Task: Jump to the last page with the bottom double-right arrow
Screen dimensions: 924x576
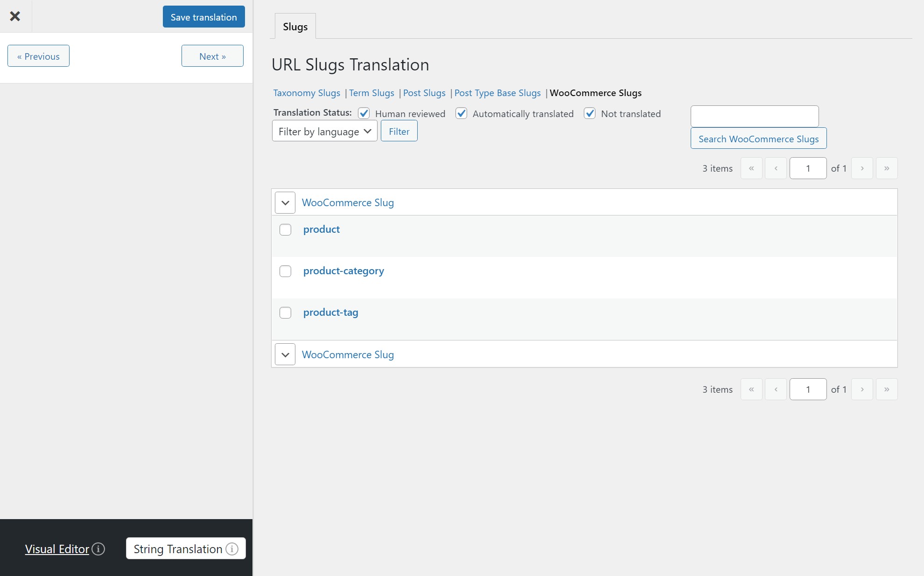Action: pyautogui.click(x=887, y=389)
